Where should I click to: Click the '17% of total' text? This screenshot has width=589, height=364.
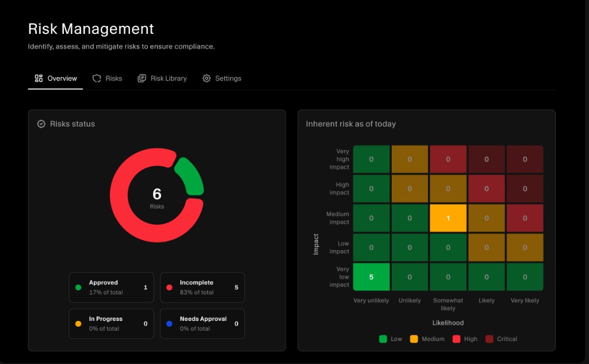pyautogui.click(x=106, y=292)
